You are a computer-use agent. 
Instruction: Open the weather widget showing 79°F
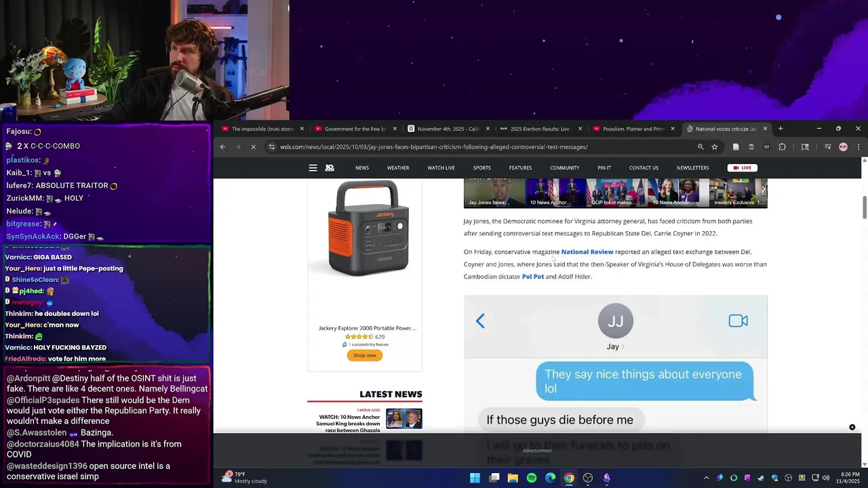[x=245, y=478]
